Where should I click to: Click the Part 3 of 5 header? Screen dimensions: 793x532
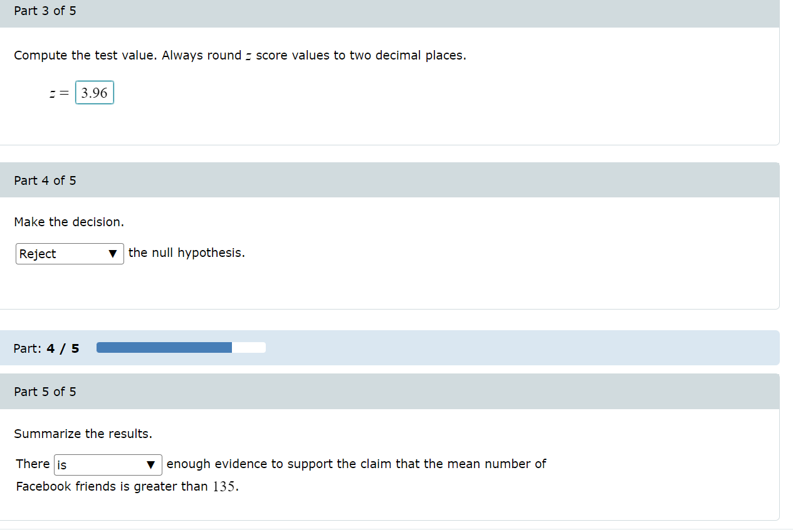point(45,11)
